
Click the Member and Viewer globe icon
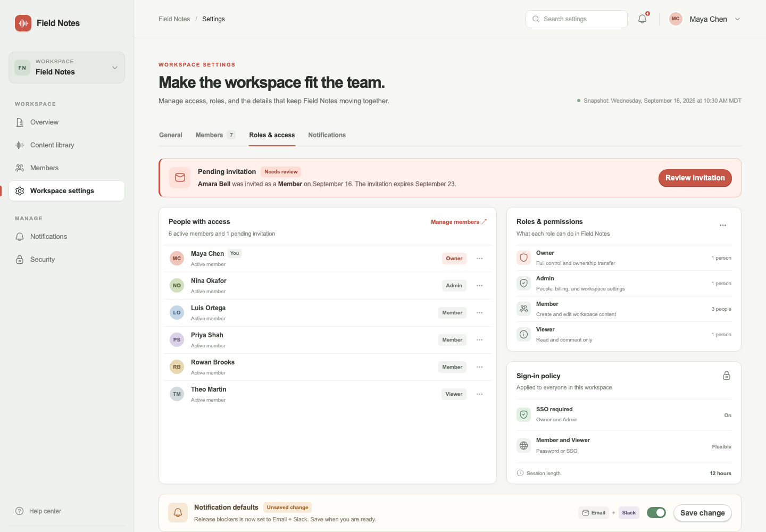524,446
